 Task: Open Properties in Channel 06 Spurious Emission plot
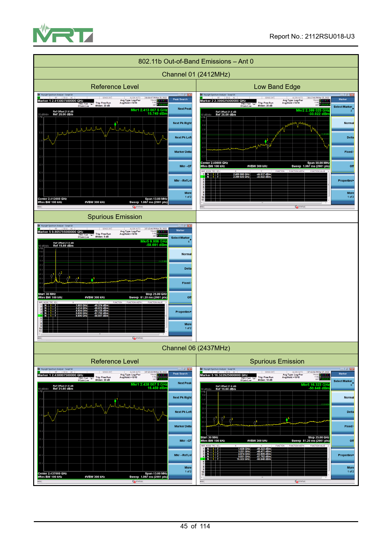[343, 455]
